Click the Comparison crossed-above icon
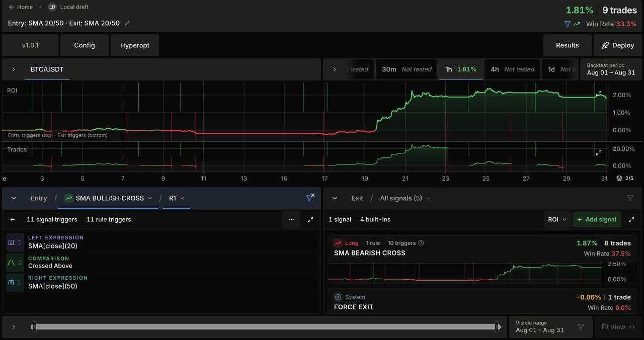 click(11, 263)
